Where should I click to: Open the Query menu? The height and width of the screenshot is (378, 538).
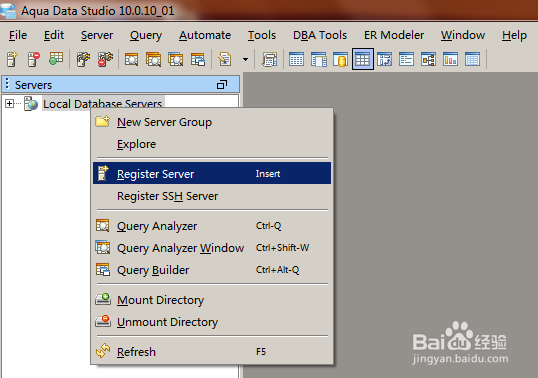click(x=146, y=35)
